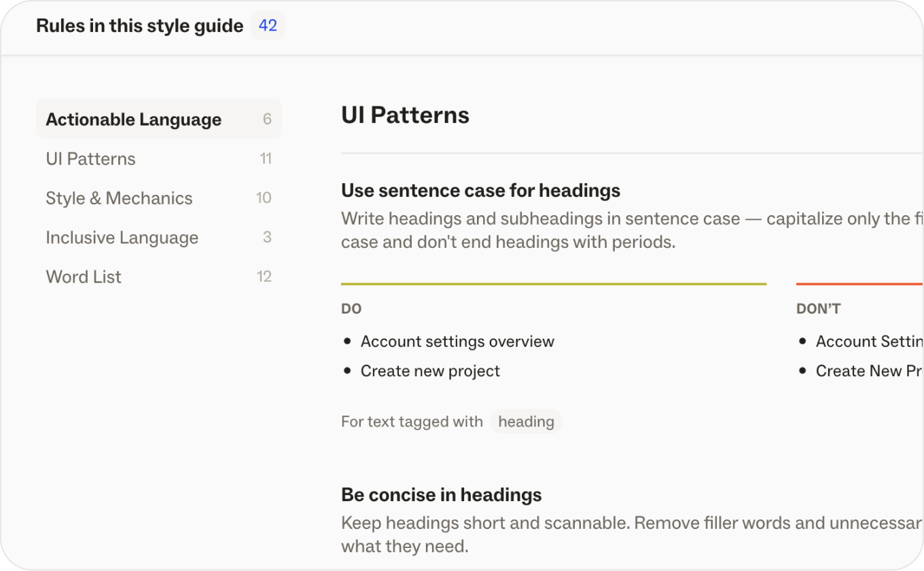Click the 42 rules count badge
This screenshot has height=571, width=924.
click(268, 26)
